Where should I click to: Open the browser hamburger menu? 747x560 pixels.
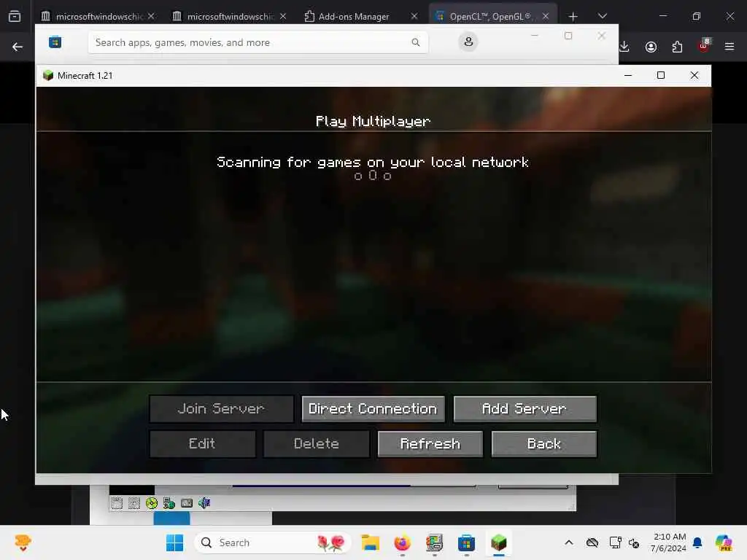[729, 47]
